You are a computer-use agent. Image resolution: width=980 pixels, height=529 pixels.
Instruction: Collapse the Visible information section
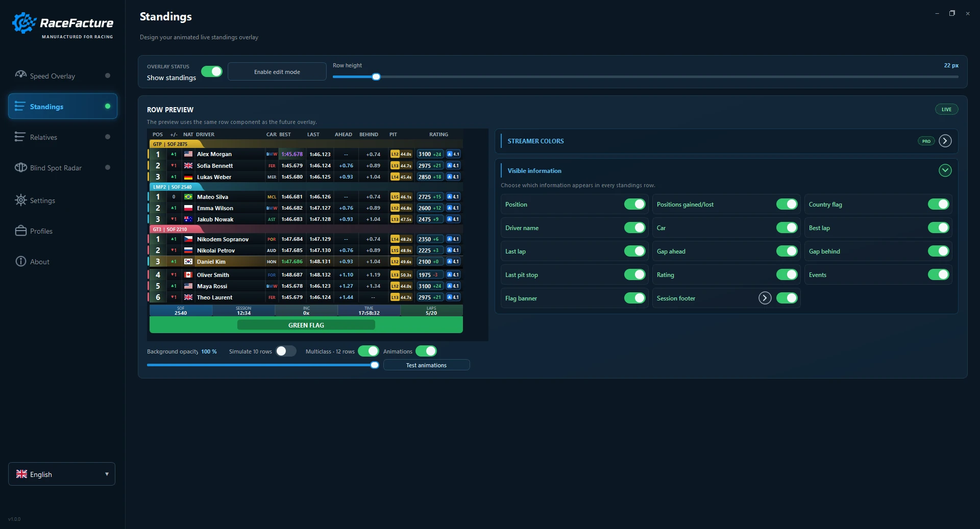(945, 170)
